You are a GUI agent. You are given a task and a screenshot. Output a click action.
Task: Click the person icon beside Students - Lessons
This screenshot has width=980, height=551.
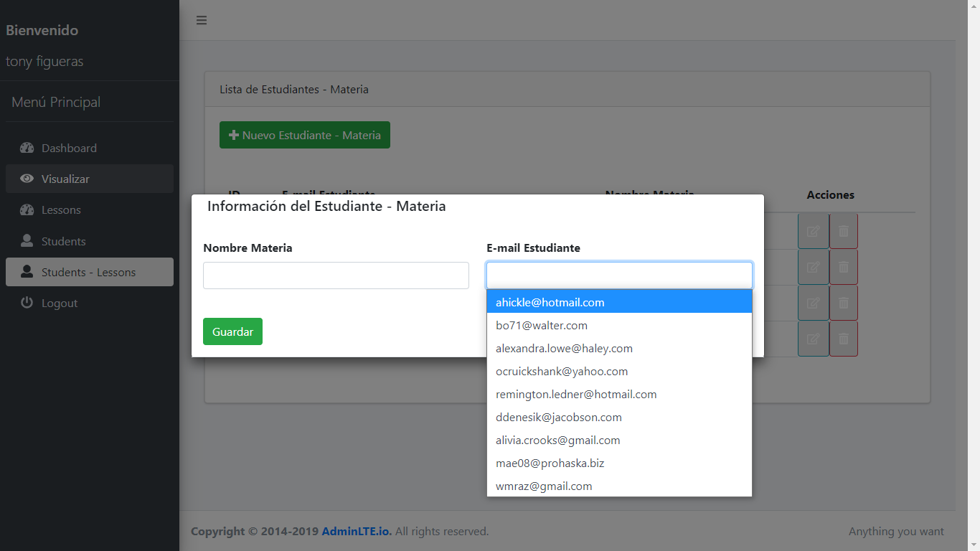[27, 272]
